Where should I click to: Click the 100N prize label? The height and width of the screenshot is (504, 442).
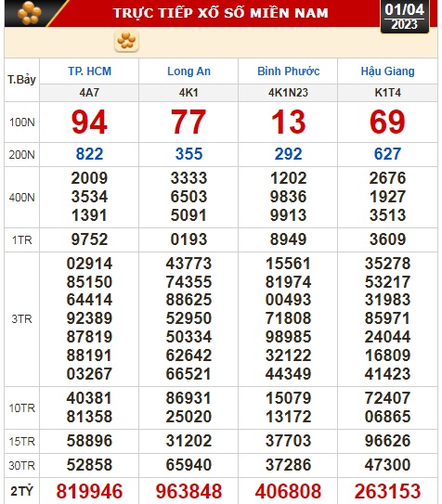point(22,123)
